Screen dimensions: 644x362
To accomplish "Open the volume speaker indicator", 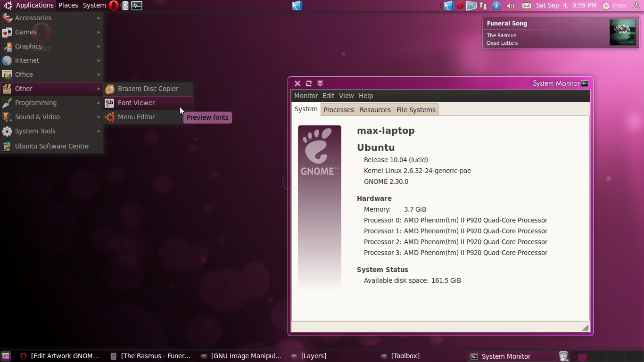I will tap(510, 6).
